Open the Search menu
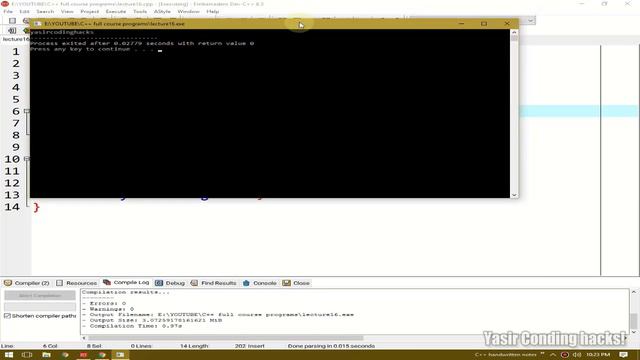Viewport: 640px width, 360px height. [x=45, y=11]
